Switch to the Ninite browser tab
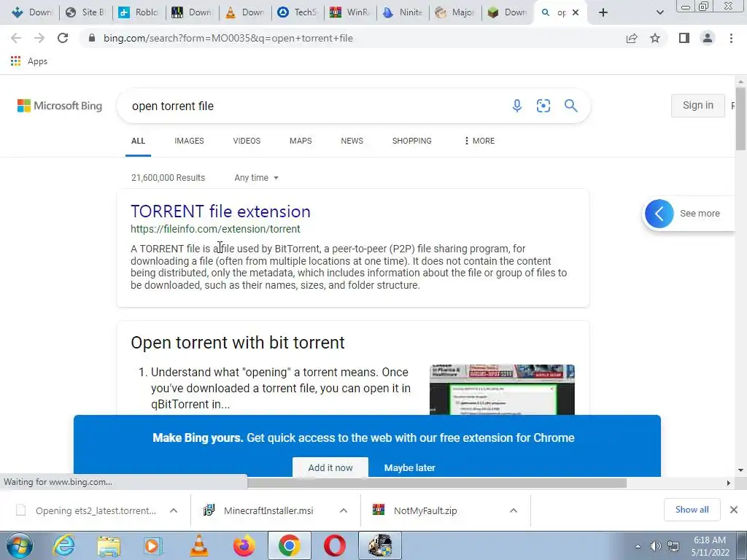747x560 pixels. tap(403, 12)
